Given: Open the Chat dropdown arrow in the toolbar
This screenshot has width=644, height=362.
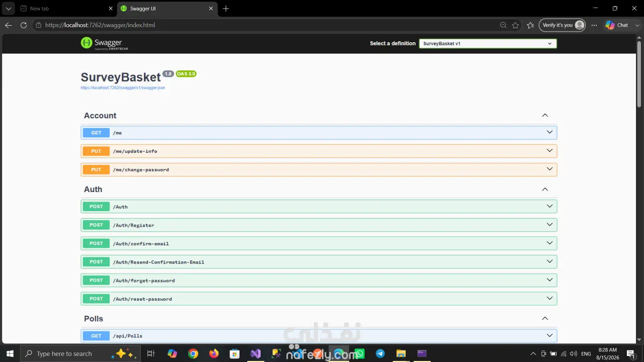Looking at the screenshot, I should pyautogui.click(x=637, y=25).
